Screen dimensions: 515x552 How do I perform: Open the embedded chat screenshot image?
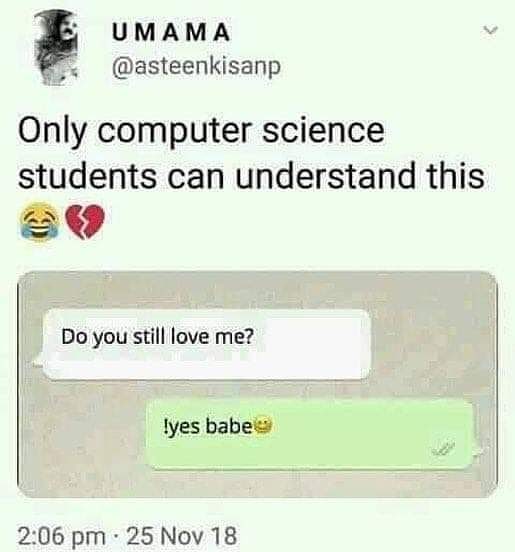(x=257, y=385)
